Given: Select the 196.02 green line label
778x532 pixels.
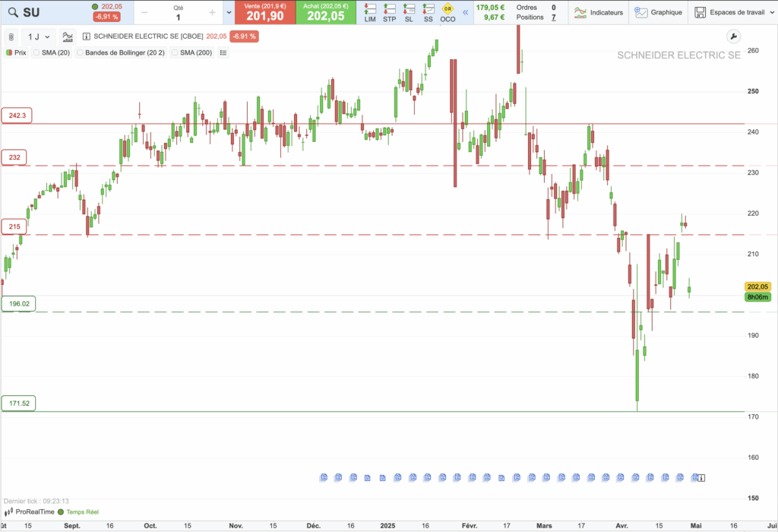Looking at the screenshot, I should [19, 304].
